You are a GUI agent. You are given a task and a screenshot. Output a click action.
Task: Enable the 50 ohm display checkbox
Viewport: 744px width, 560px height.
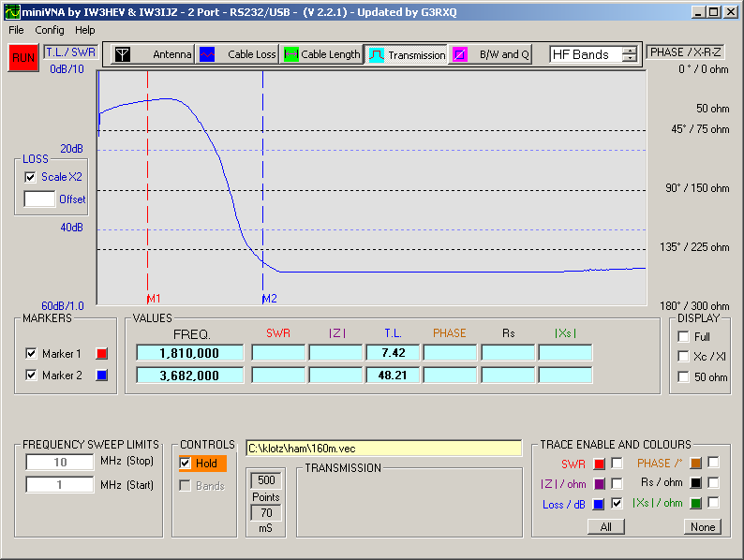(683, 376)
